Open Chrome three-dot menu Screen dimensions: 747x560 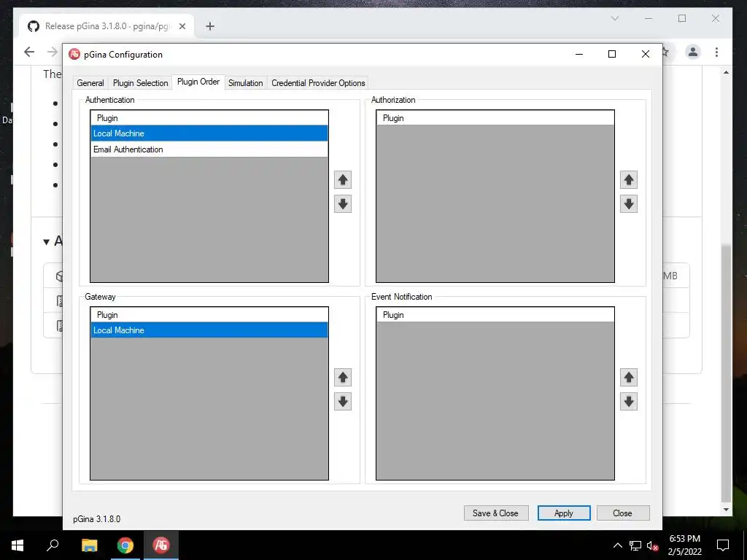(716, 52)
